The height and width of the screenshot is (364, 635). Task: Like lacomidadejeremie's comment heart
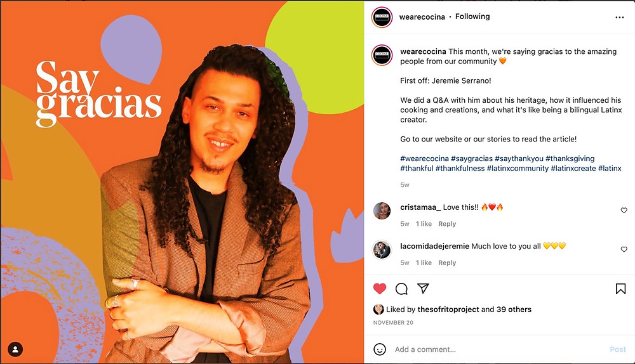624,249
